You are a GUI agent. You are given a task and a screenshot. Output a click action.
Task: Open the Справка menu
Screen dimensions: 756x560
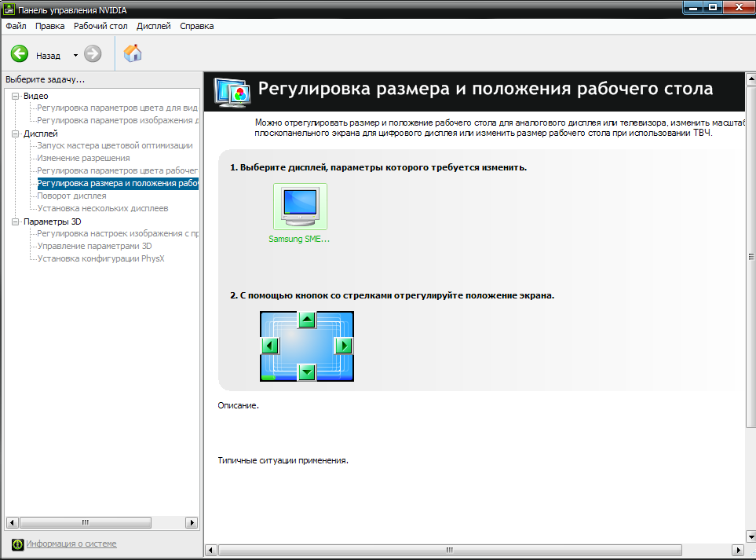197,26
